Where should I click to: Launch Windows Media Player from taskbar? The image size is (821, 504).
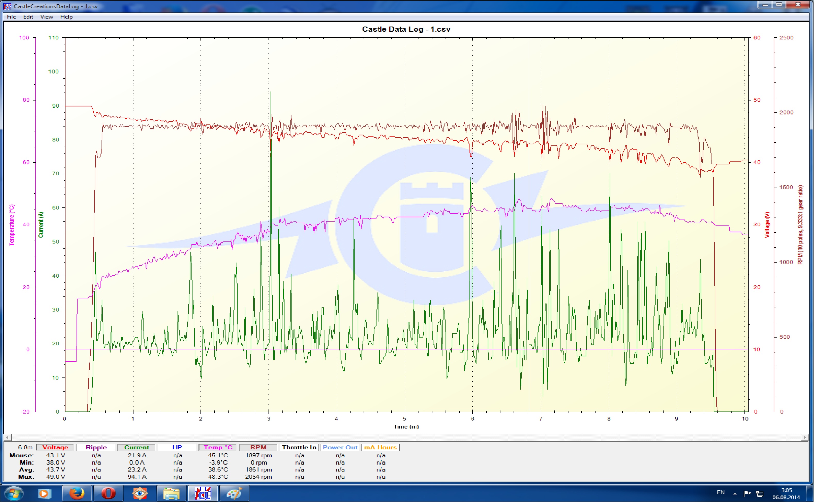click(x=45, y=494)
